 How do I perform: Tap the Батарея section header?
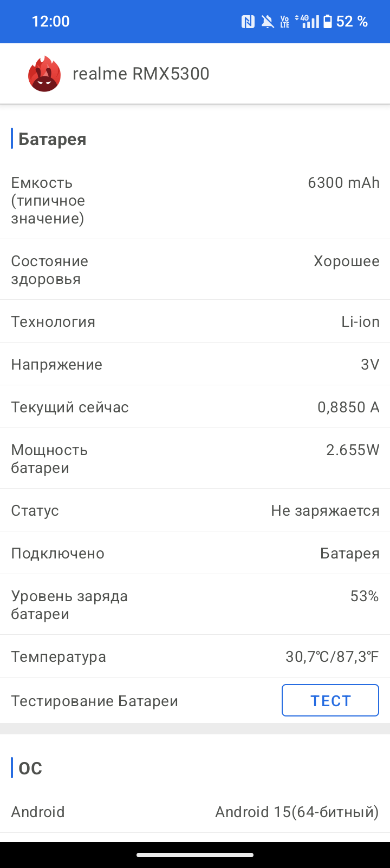[53, 139]
